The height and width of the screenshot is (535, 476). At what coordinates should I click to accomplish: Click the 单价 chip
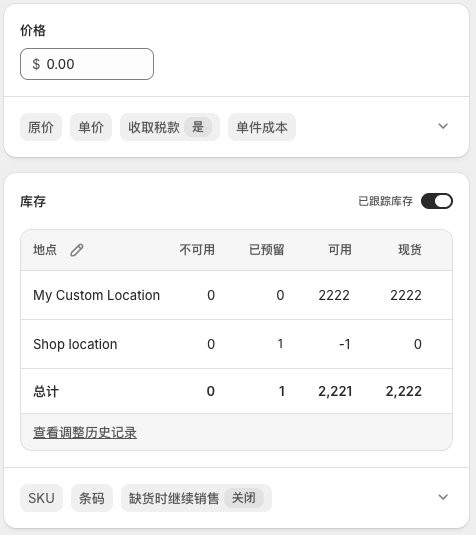(x=91, y=127)
